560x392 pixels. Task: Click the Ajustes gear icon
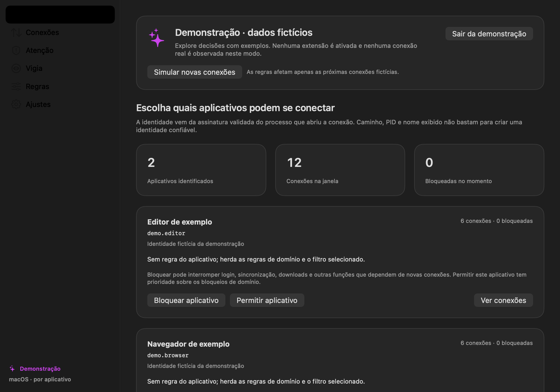click(16, 104)
